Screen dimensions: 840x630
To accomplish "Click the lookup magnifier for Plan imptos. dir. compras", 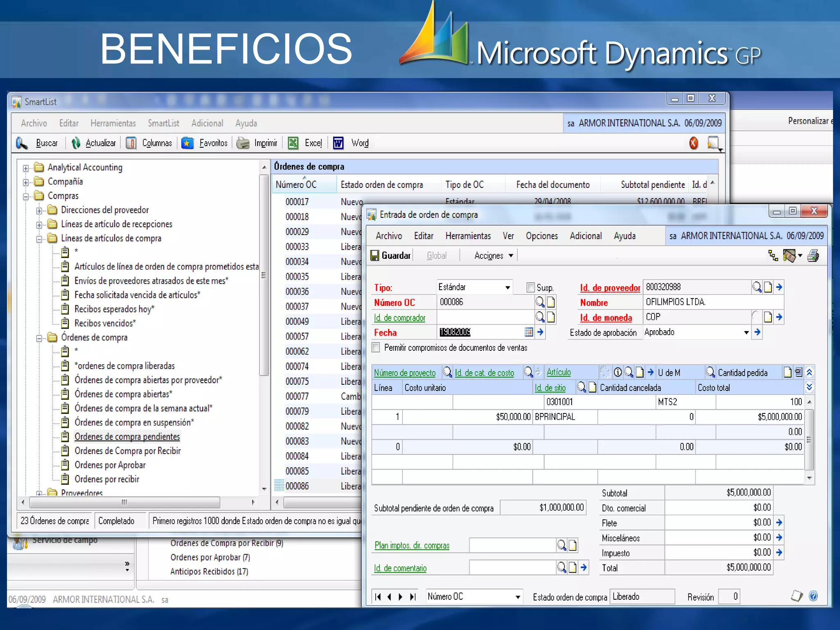I will coord(562,545).
